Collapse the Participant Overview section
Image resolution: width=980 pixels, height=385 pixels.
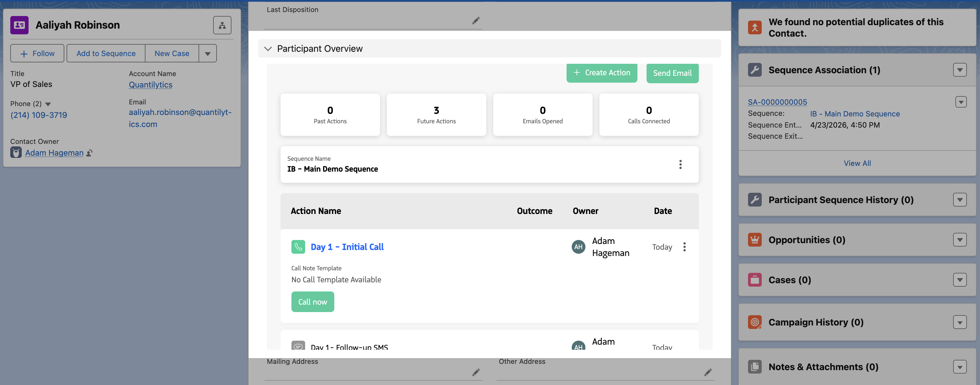click(268, 49)
